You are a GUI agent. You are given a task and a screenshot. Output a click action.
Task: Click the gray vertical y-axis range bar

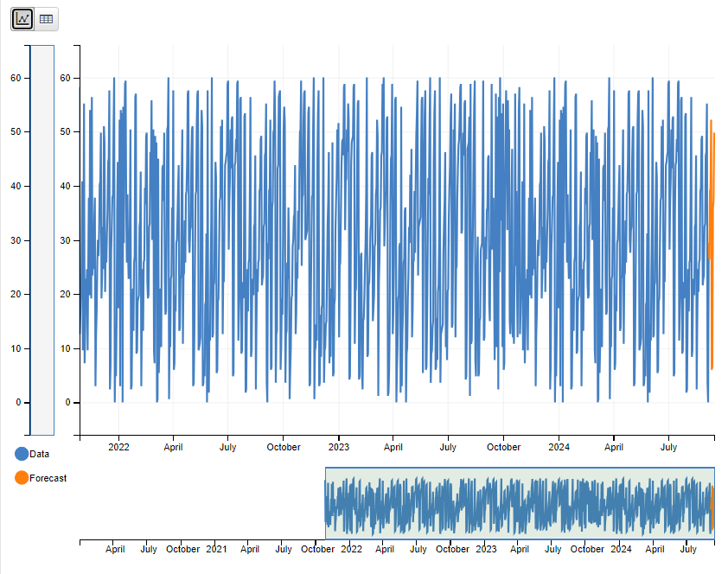42,240
